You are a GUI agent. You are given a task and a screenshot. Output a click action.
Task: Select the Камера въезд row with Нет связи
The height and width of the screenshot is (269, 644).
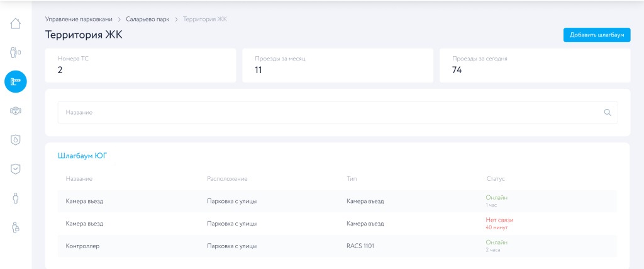pyautogui.click(x=337, y=224)
